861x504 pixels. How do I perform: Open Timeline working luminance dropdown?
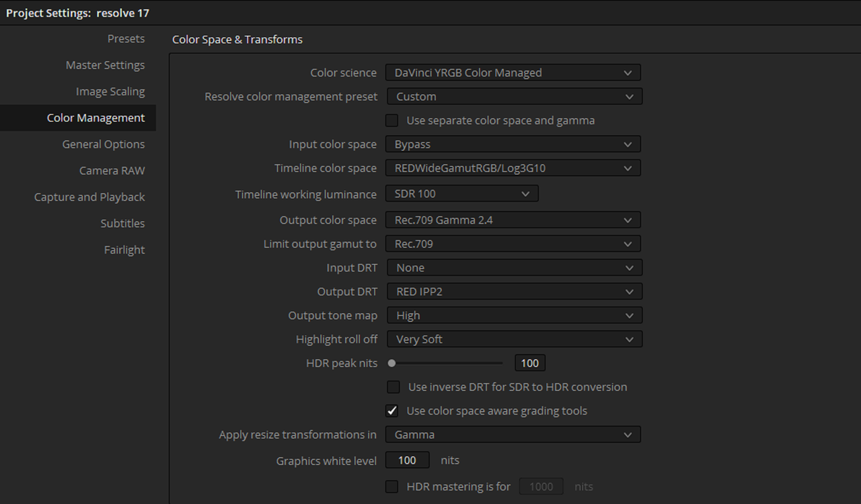click(461, 194)
